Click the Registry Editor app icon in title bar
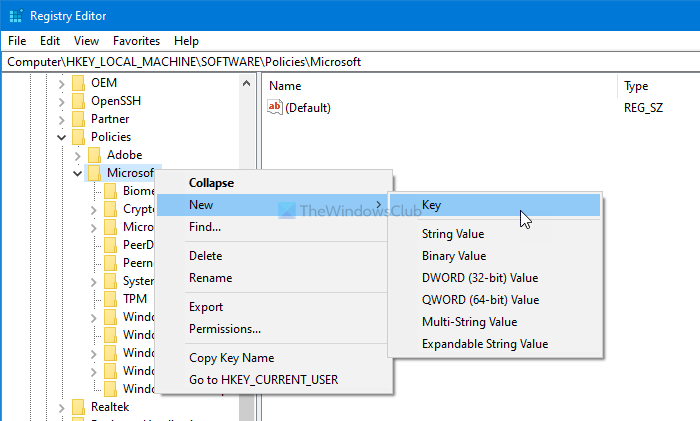The width and height of the screenshot is (700, 421). 16,16
